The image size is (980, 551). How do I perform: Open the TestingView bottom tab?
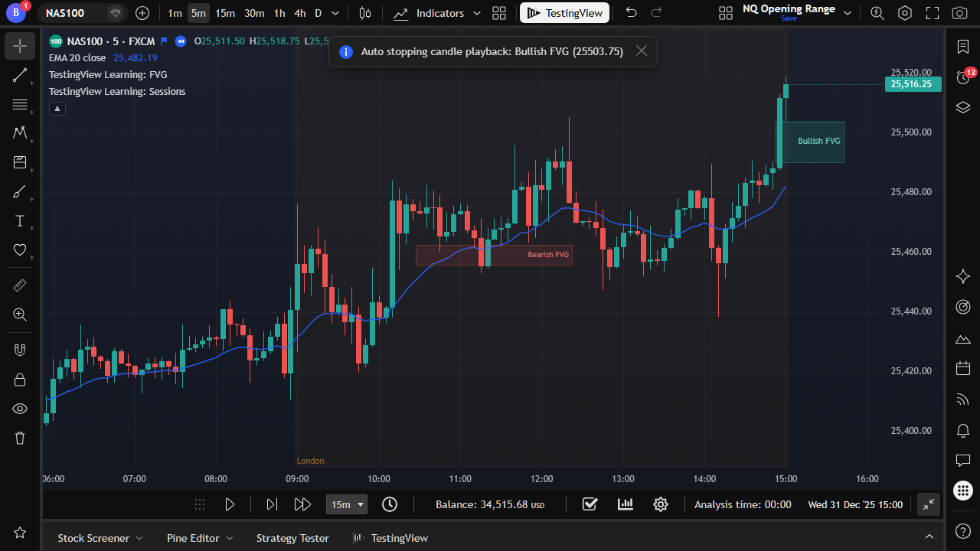point(390,538)
